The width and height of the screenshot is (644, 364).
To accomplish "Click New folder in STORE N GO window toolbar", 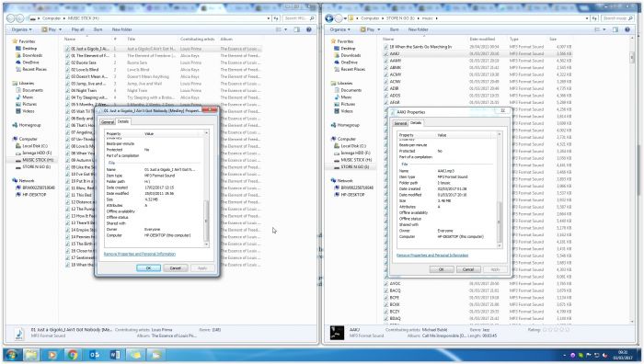I will coord(418,29).
